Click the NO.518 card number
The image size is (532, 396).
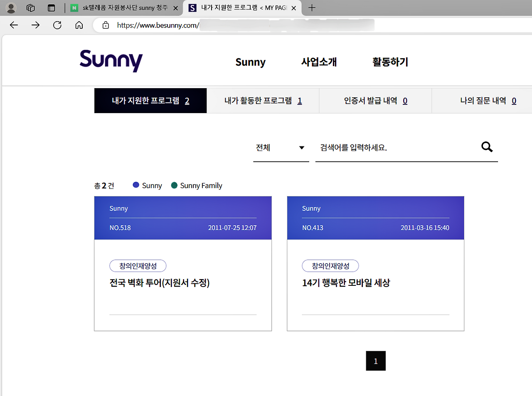click(x=120, y=228)
